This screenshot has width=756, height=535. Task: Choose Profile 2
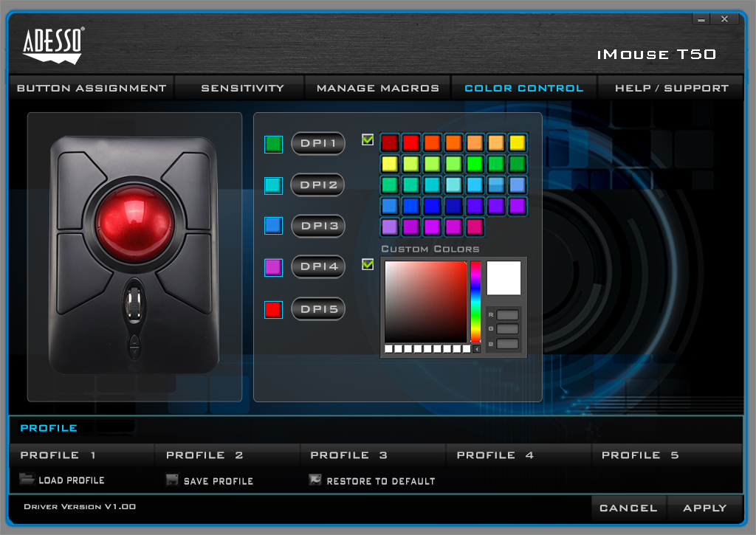[x=205, y=455]
